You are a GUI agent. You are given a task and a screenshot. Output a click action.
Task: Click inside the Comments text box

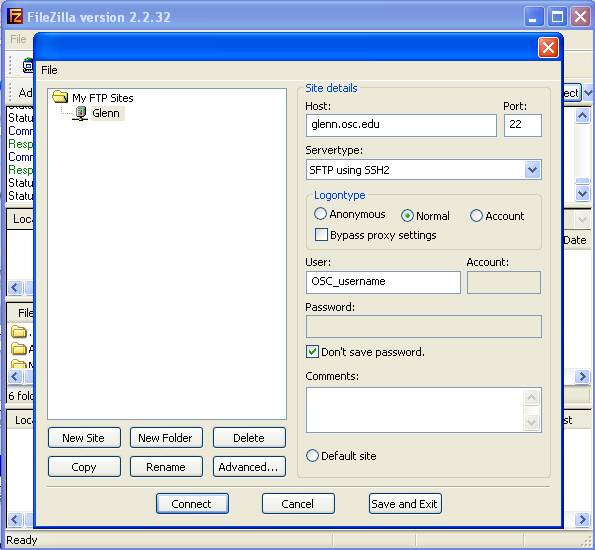tap(415, 410)
